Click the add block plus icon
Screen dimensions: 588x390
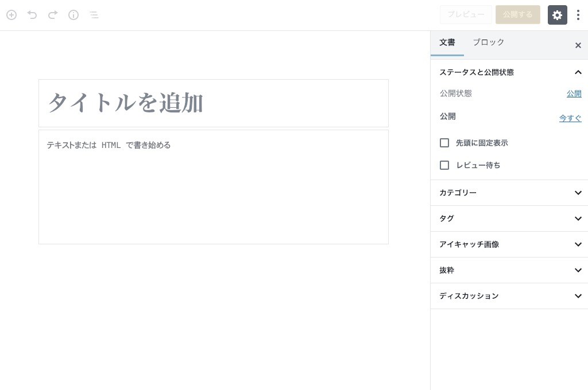(x=11, y=15)
